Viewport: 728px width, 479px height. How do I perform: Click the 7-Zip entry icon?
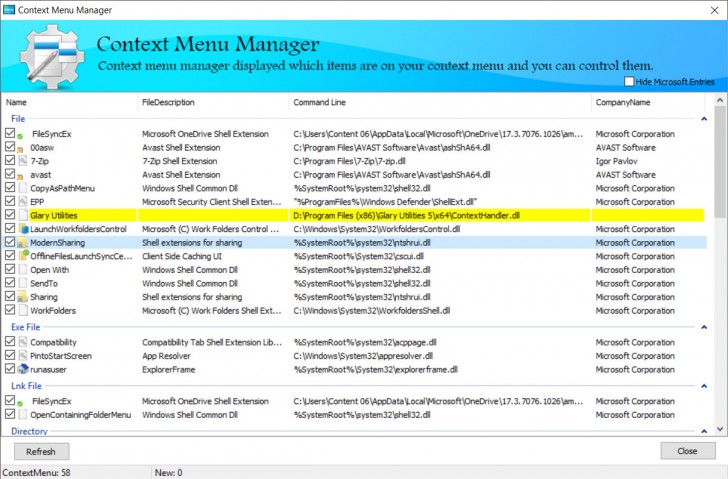[23, 161]
